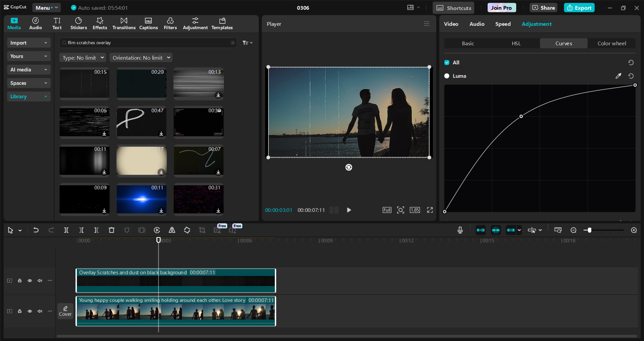Expand the Type: No limit dropdown
Viewport: 644px width, 341px height.
tap(83, 58)
